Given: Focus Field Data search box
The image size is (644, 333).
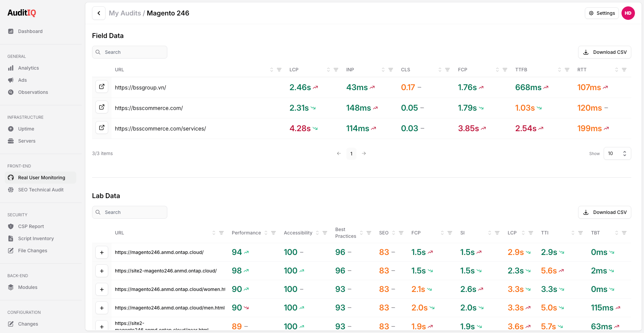Looking at the screenshot, I should (x=130, y=52).
